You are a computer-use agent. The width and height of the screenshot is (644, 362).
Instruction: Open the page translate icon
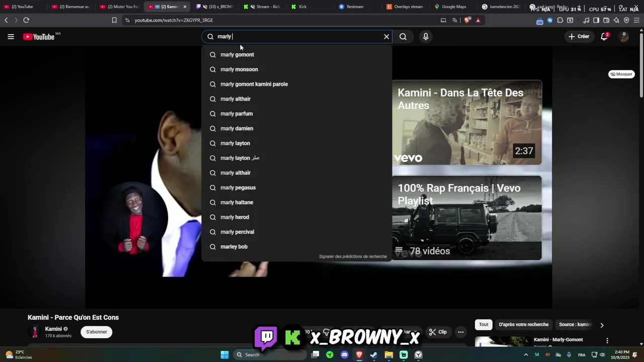(x=455, y=20)
